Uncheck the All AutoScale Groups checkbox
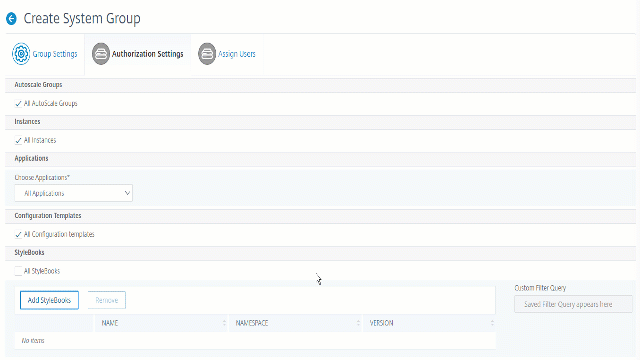The height and width of the screenshot is (360, 640). click(18, 104)
